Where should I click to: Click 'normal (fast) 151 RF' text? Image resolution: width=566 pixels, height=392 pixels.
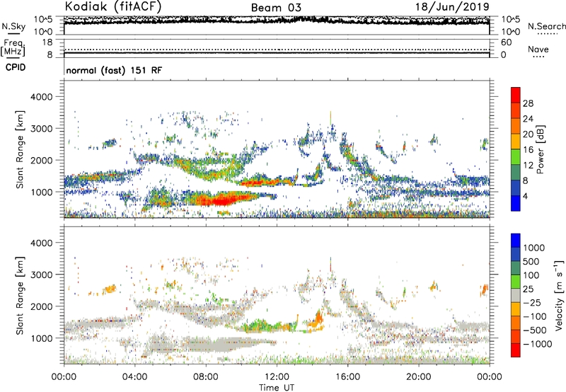click(x=114, y=70)
